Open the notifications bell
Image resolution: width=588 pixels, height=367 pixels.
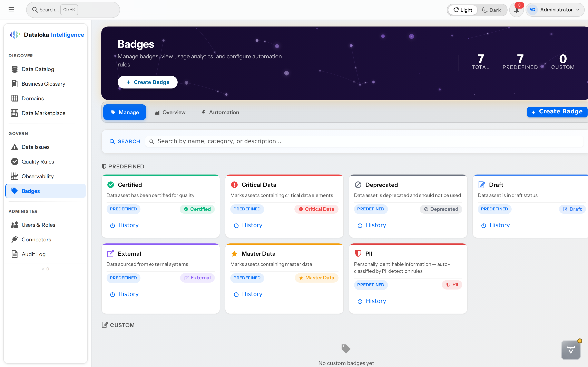[x=516, y=10]
